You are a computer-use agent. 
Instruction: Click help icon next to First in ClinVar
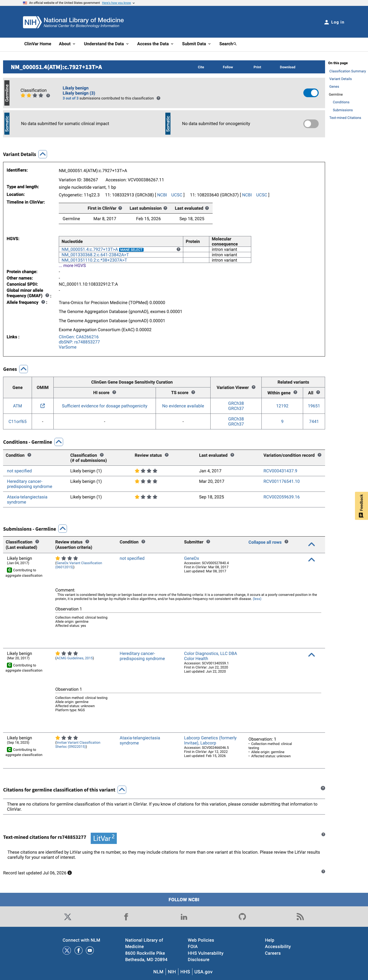click(x=120, y=208)
